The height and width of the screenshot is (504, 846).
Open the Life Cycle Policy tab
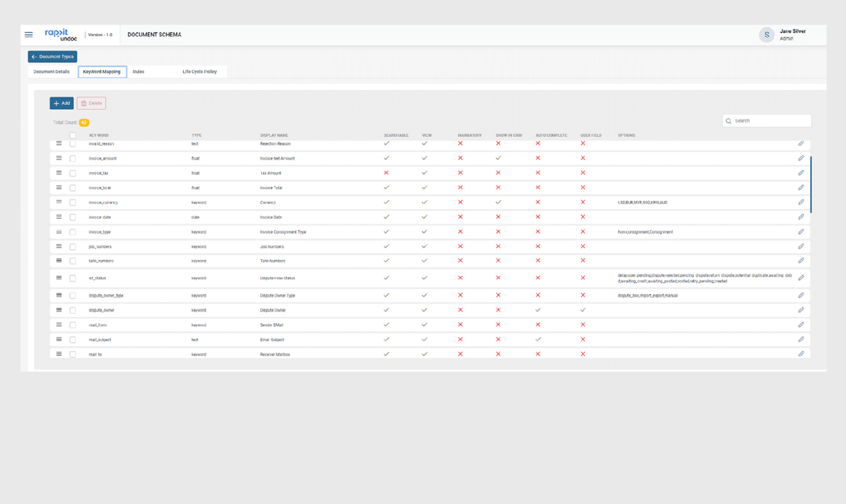point(199,72)
